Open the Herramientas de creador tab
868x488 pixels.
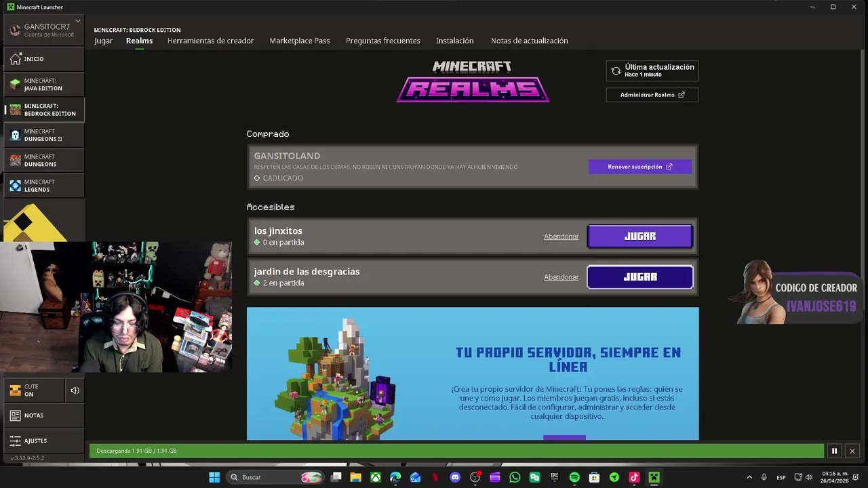210,41
